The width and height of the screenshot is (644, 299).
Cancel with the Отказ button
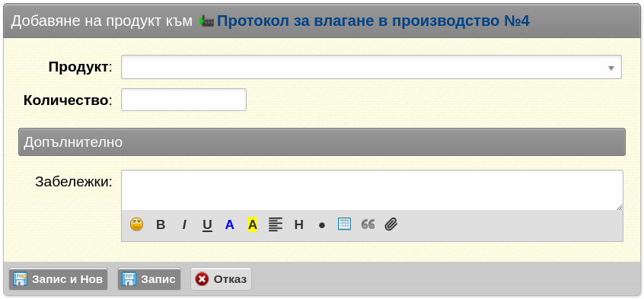tap(221, 279)
